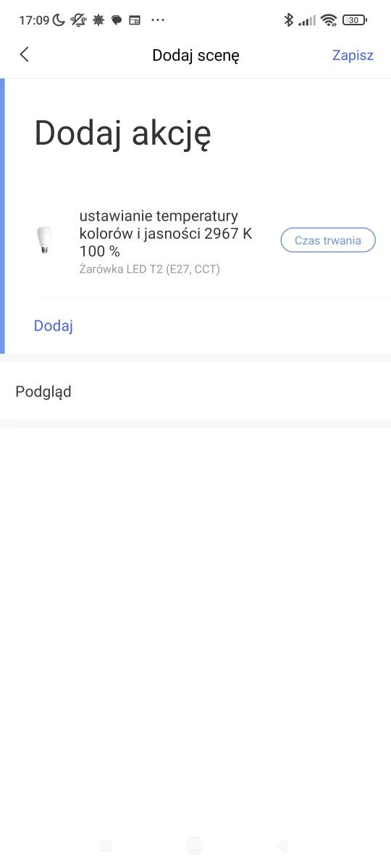Tap the three-dots notification overflow
The width and height of the screenshot is (391, 868).
(x=158, y=20)
